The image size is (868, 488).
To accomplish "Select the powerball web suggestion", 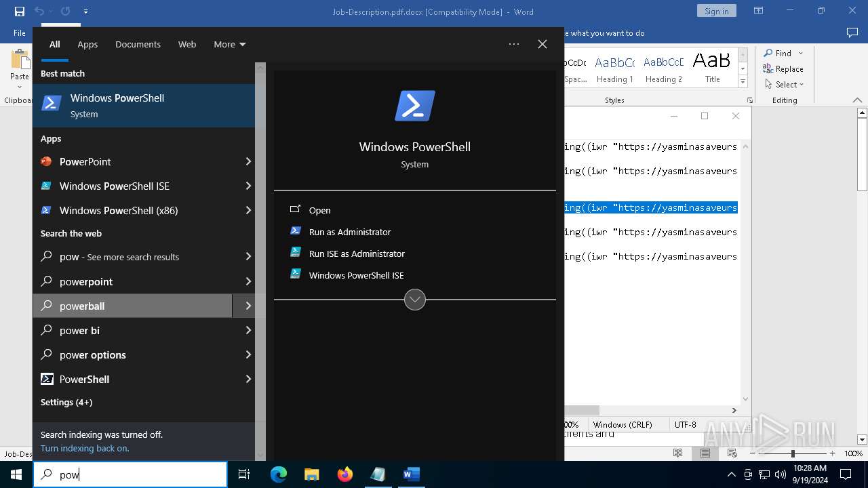I will pyautogui.click(x=132, y=306).
